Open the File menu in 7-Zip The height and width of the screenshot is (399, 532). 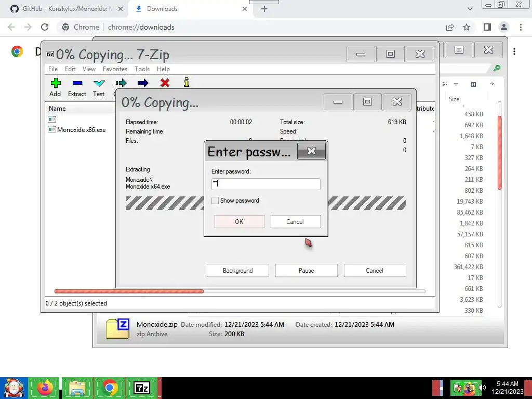pos(53,69)
